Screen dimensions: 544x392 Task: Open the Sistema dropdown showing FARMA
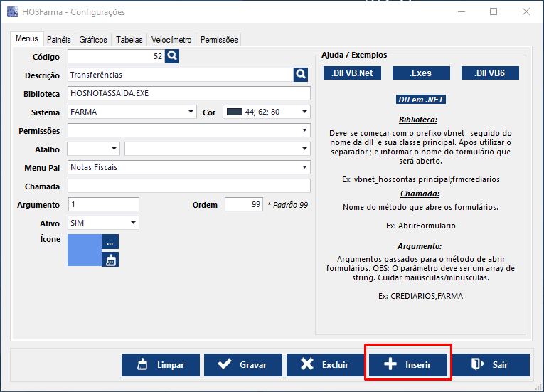[x=132, y=112]
